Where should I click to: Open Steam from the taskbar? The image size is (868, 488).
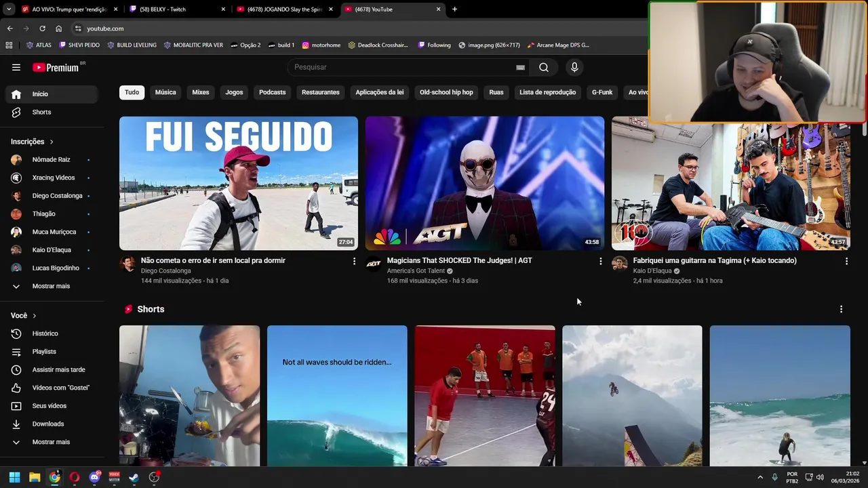click(134, 477)
